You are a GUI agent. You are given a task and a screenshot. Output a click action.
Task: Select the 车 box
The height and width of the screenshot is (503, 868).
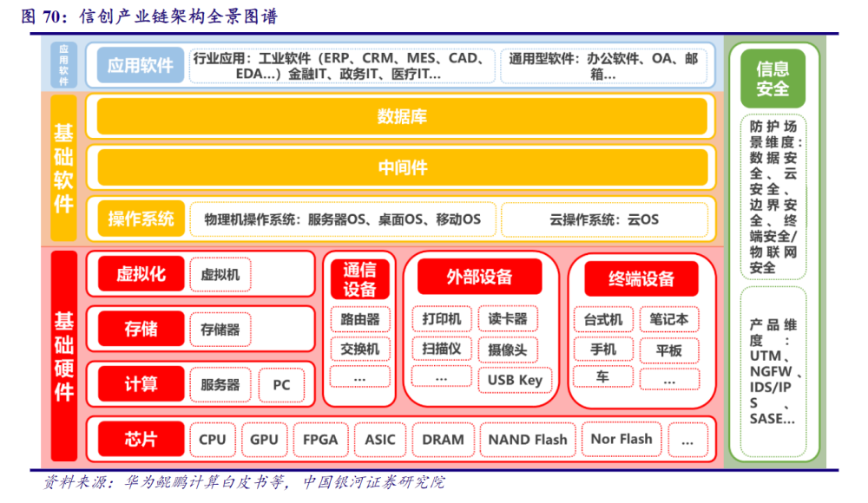click(603, 376)
